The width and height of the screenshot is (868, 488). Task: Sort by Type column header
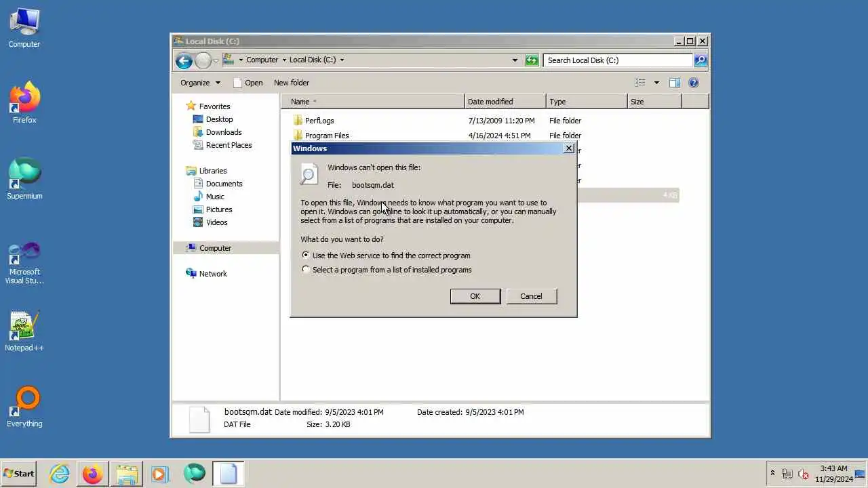coord(587,102)
